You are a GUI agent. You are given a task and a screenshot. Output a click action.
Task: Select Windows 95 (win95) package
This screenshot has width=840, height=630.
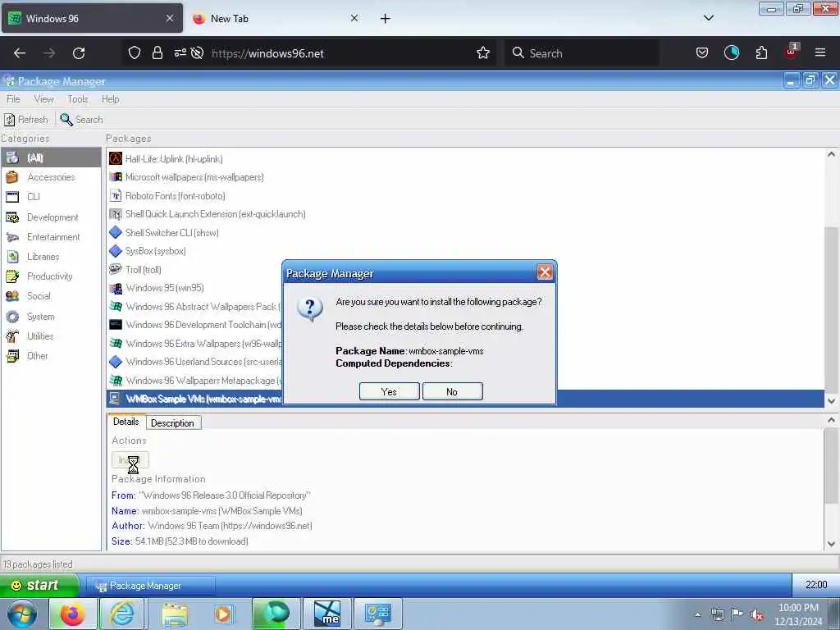pos(195,288)
